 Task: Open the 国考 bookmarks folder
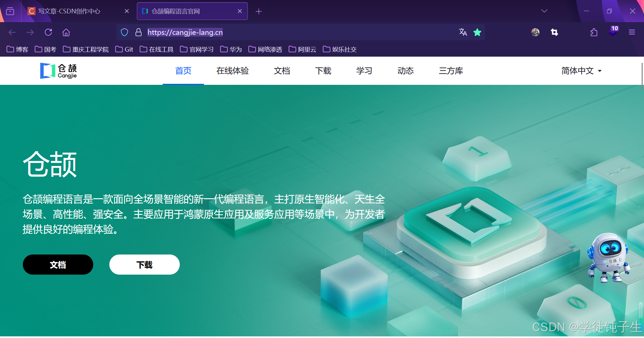46,49
